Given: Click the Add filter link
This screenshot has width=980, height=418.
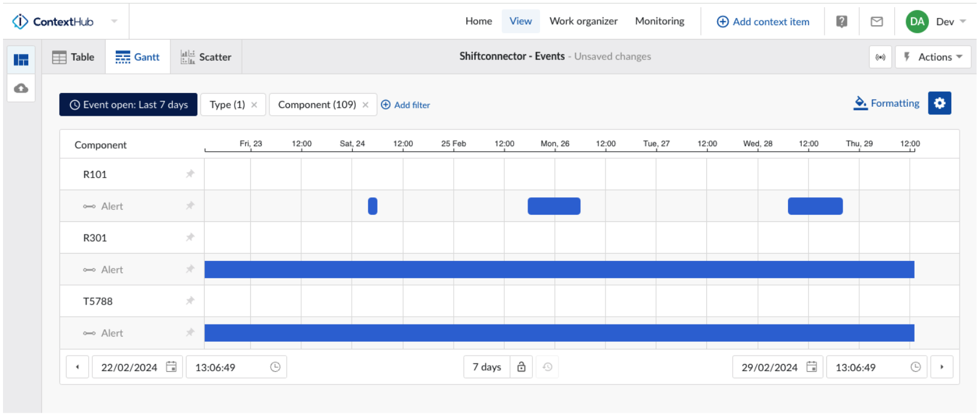Looking at the screenshot, I should [x=406, y=105].
